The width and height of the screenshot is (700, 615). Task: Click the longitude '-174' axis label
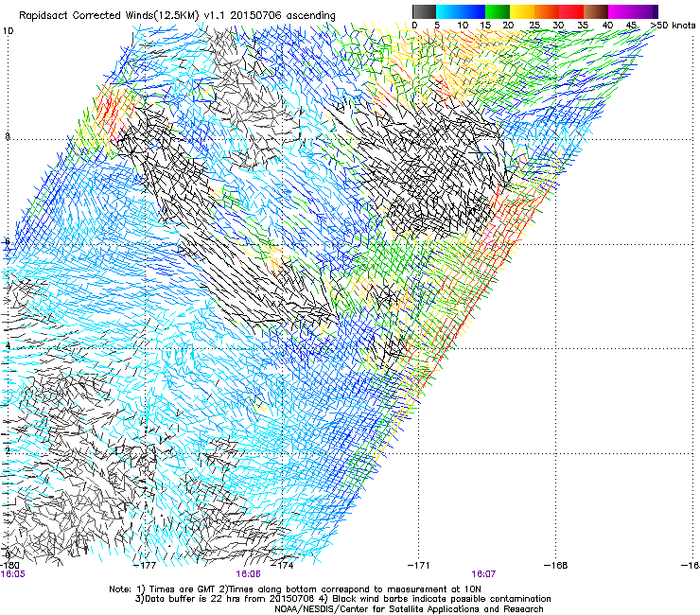283,565
